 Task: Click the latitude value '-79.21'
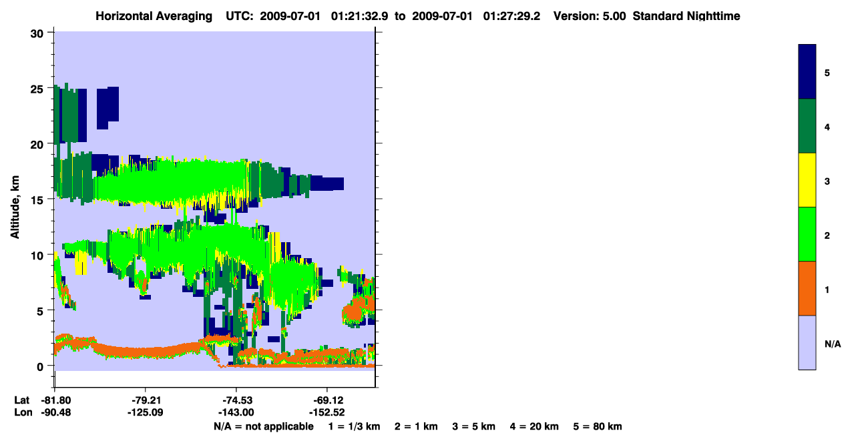[146, 400]
